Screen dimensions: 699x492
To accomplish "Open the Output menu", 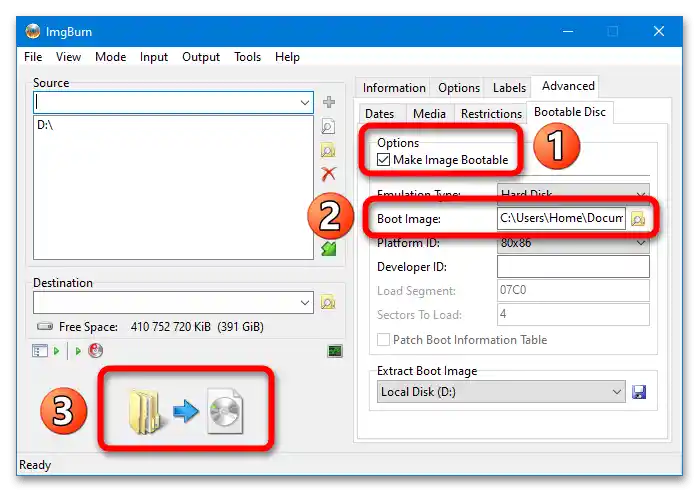I will pos(201,57).
